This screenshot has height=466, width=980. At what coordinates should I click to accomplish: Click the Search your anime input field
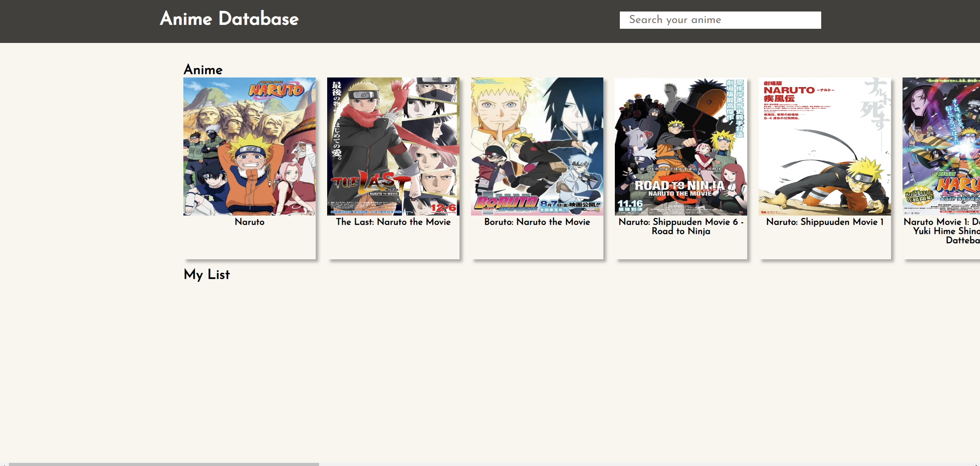tap(720, 20)
